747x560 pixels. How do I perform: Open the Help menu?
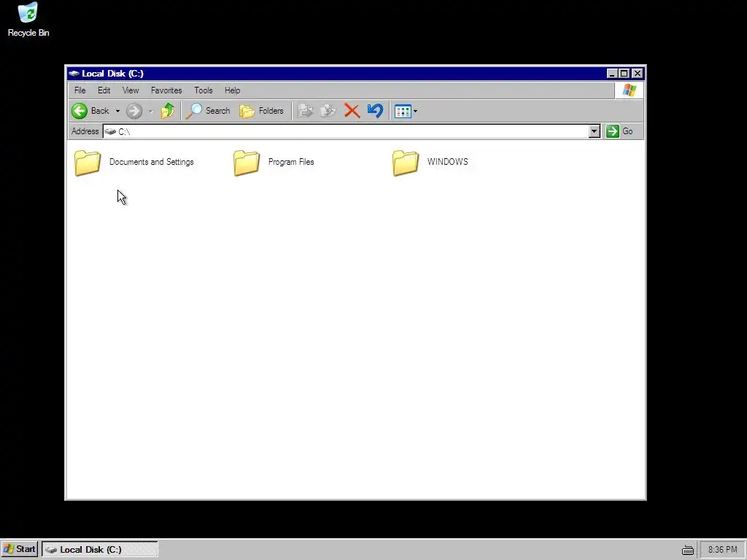click(x=233, y=90)
